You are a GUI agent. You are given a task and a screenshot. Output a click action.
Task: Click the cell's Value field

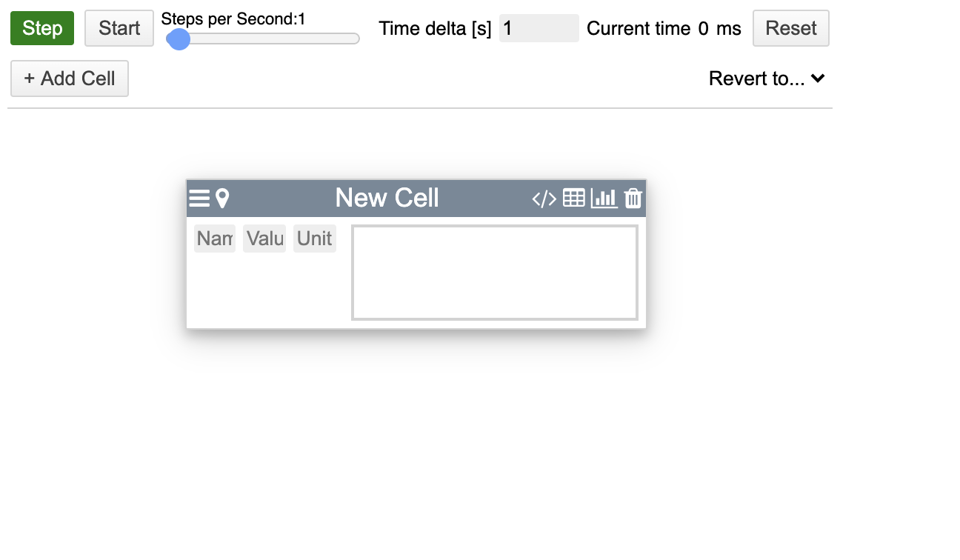264,239
